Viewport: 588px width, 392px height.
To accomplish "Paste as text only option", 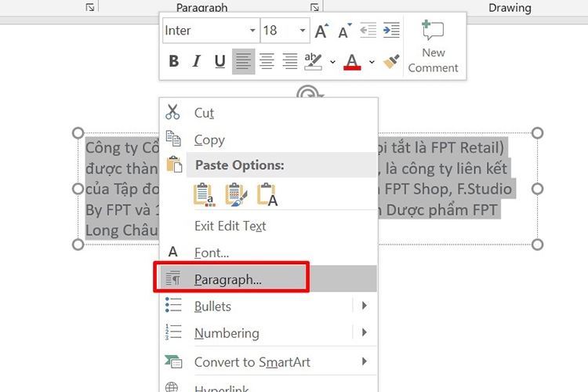I will coord(267,194).
